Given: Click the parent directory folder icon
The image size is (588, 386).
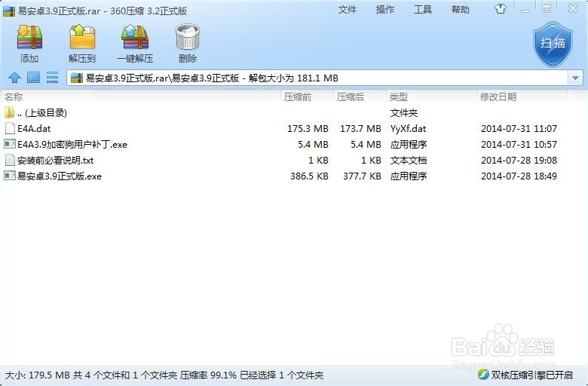Looking at the screenshot, I should click(9, 112).
